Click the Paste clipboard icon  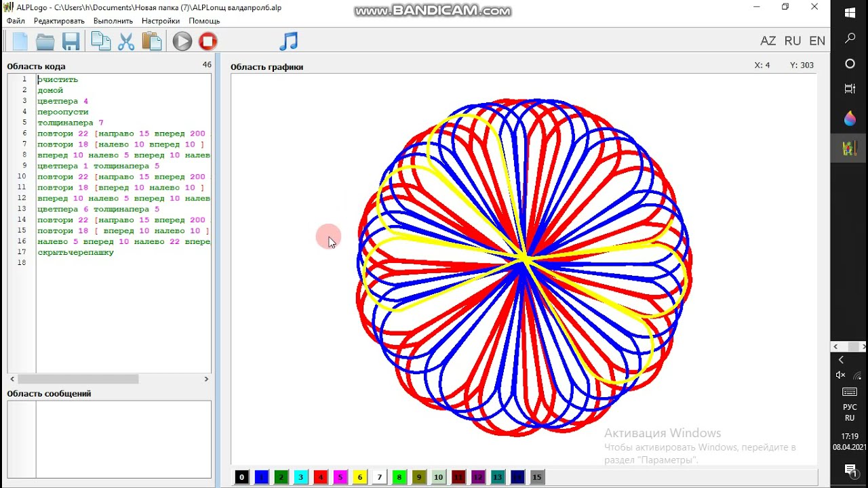pos(152,41)
